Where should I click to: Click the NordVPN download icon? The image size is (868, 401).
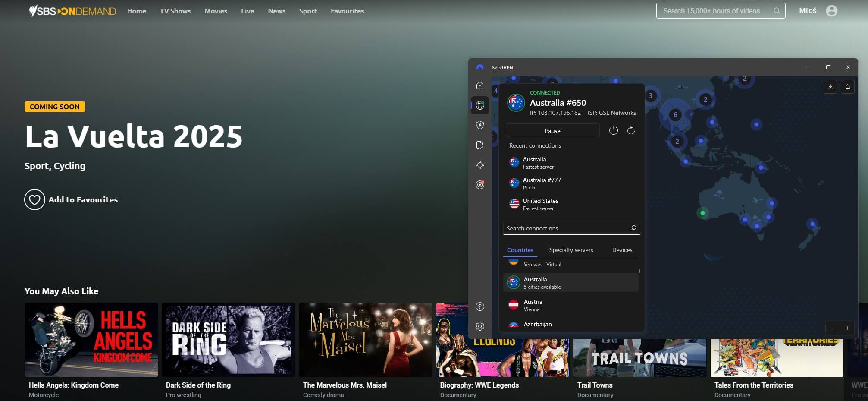tap(830, 87)
